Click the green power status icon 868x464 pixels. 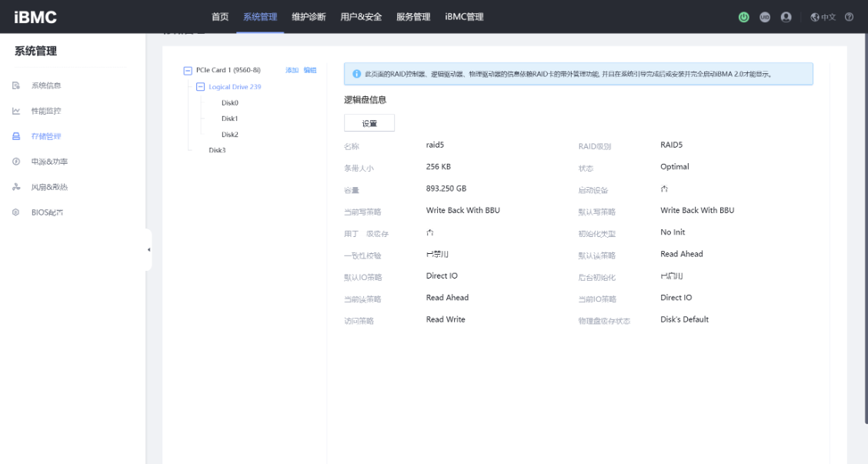[x=743, y=17]
